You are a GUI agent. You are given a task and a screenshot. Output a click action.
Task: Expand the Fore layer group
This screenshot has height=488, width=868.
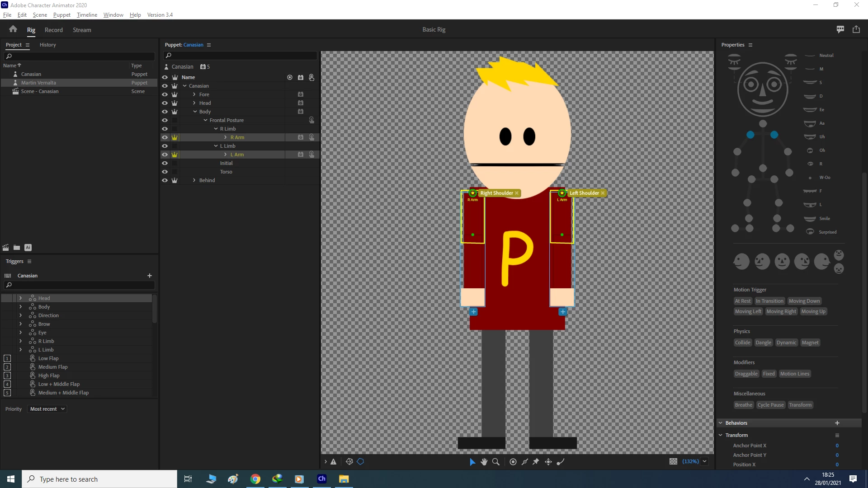[194, 94]
